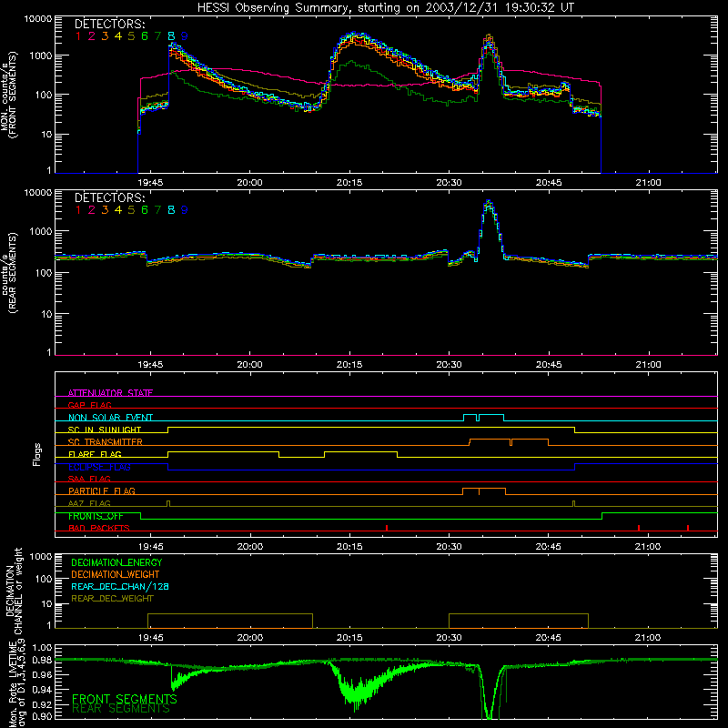The height and width of the screenshot is (728, 728).
Task: Click the PARTICLE_FLAG label
Action: point(102,490)
